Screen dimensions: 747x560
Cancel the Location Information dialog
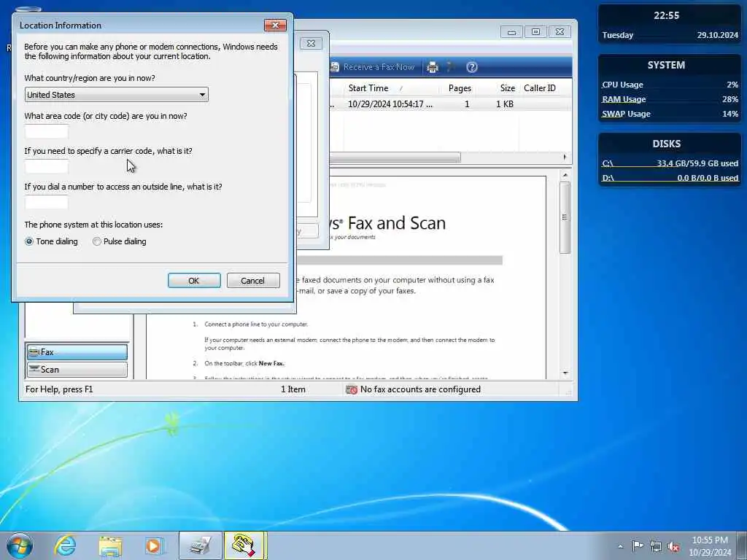coord(253,281)
